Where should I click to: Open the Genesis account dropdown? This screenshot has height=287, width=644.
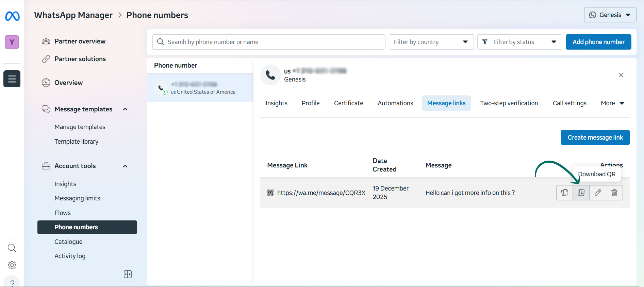610,15
